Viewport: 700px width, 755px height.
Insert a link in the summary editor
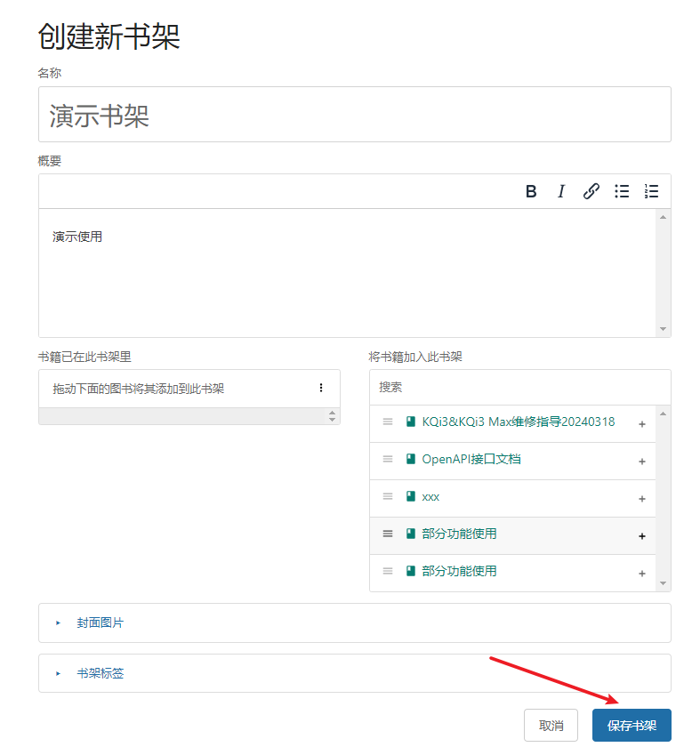coord(591,191)
